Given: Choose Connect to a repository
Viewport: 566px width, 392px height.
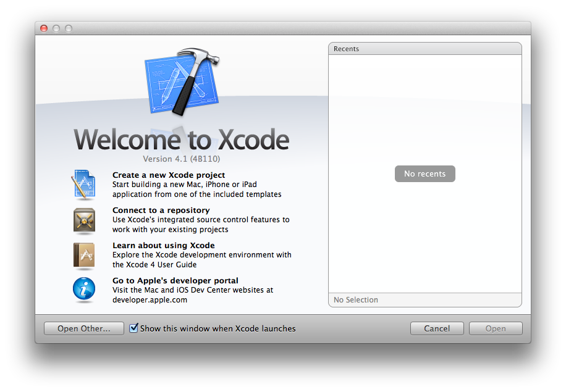Looking at the screenshot, I should coord(161,211).
